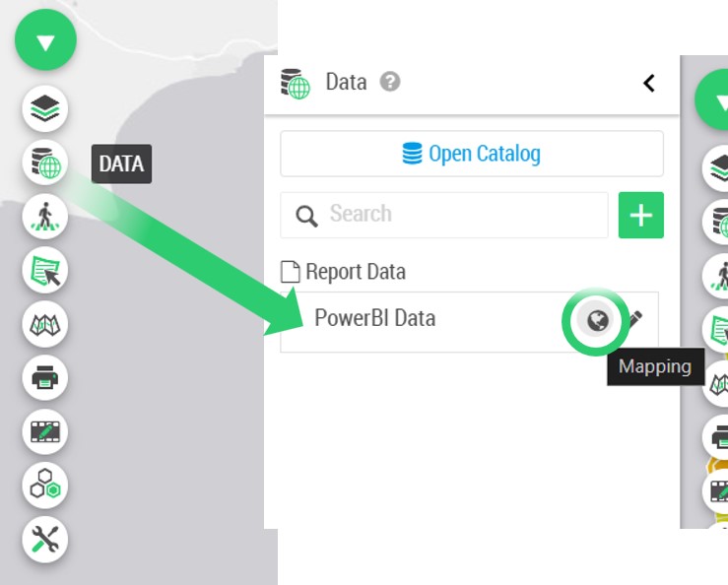The height and width of the screenshot is (585, 728).
Task: Click the Data panel help question mark
Action: [x=390, y=82]
